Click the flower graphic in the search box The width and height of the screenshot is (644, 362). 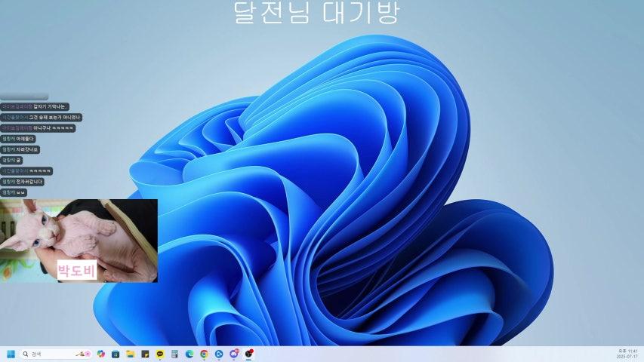[x=83, y=354]
